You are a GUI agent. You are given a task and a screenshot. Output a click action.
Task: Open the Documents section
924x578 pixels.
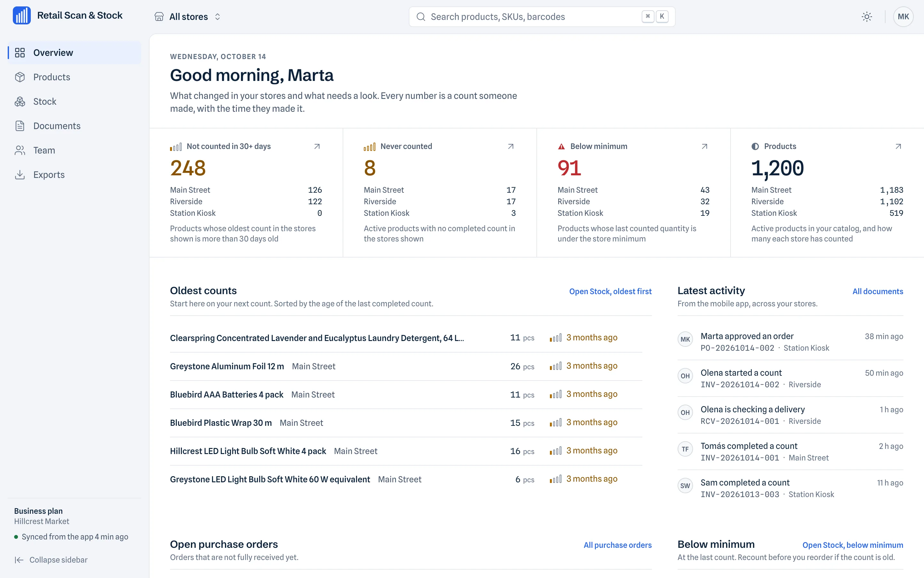74,126
